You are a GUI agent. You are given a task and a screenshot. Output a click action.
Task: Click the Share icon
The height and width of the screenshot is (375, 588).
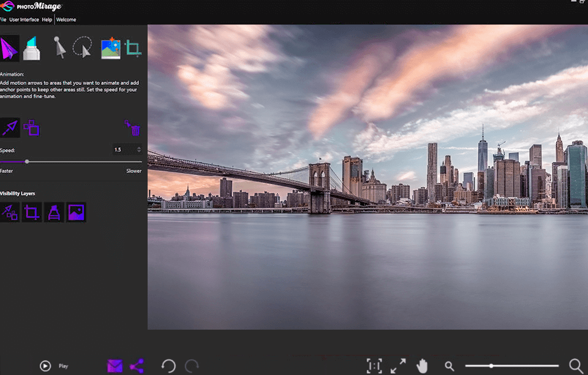coord(137,366)
